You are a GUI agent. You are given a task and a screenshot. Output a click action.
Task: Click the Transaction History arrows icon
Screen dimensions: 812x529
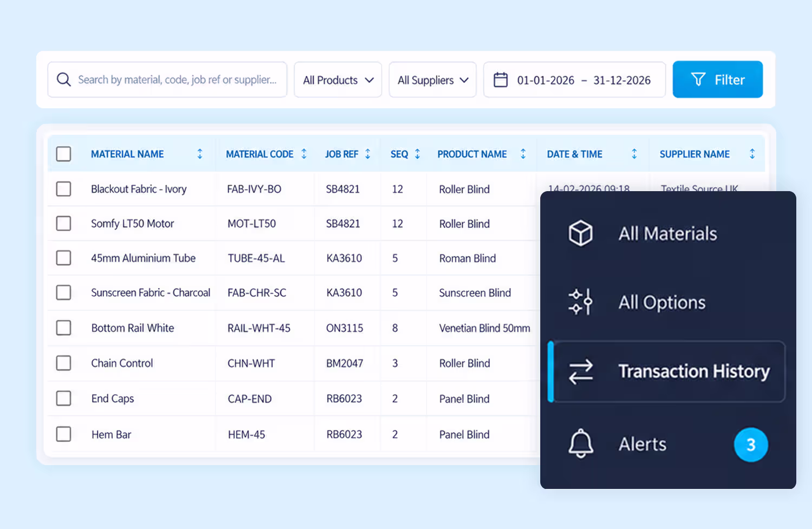point(580,371)
